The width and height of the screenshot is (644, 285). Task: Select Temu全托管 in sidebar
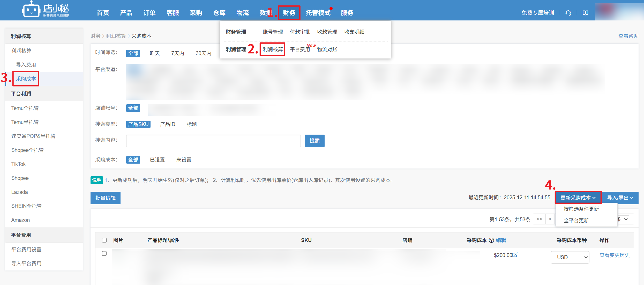click(x=25, y=108)
